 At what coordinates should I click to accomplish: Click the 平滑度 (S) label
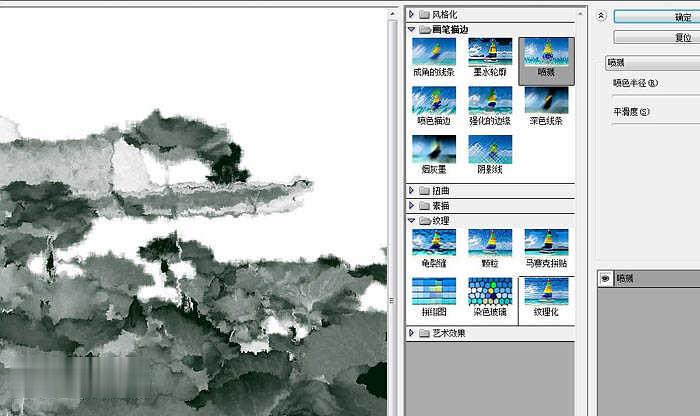631,112
